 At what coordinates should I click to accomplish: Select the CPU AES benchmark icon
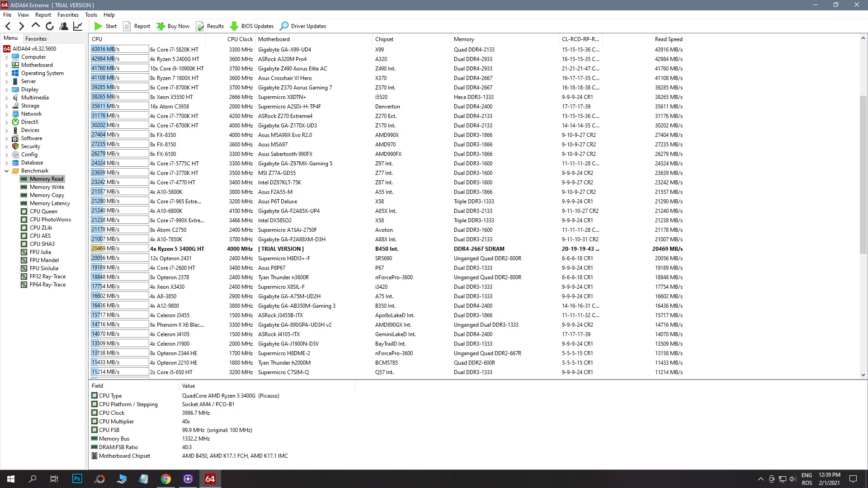coord(24,236)
